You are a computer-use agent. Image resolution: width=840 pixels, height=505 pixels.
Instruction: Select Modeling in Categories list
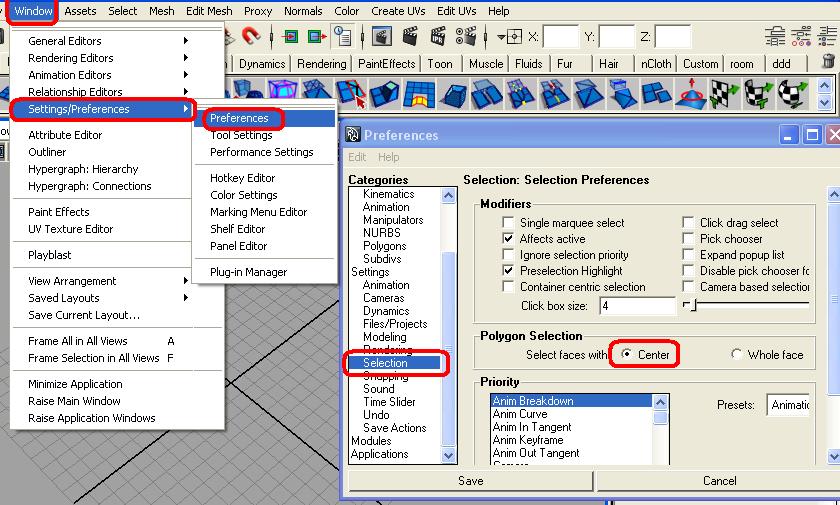(385, 337)
